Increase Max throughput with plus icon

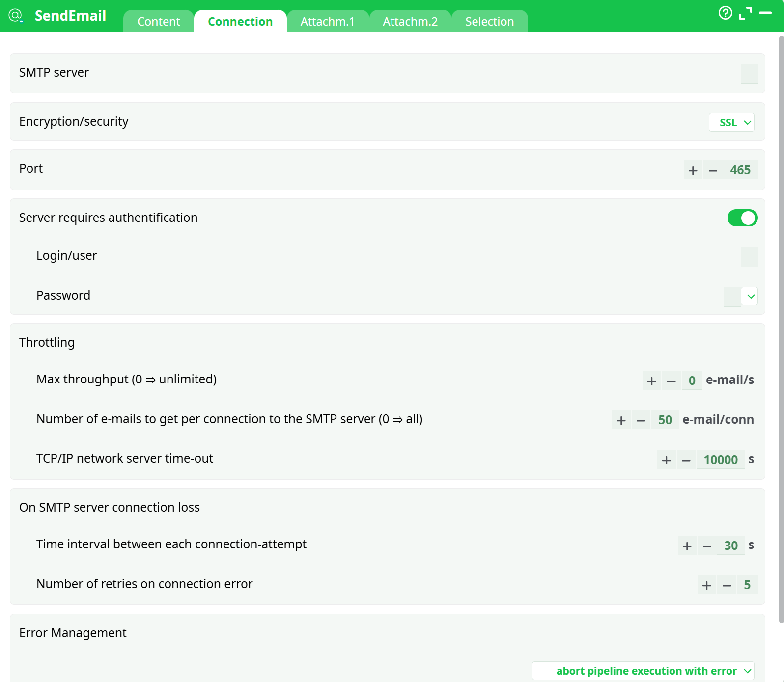[651, 381]
